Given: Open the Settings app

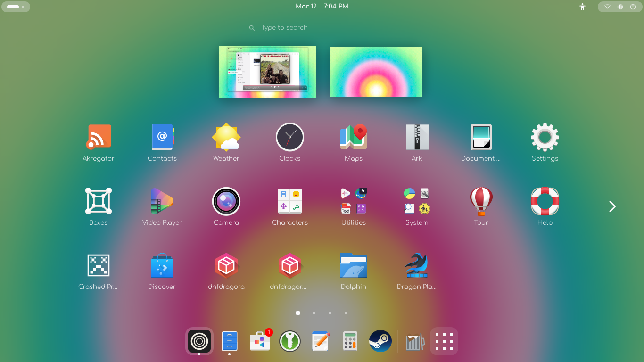Looking at the screenshot, I should point(545,137).
